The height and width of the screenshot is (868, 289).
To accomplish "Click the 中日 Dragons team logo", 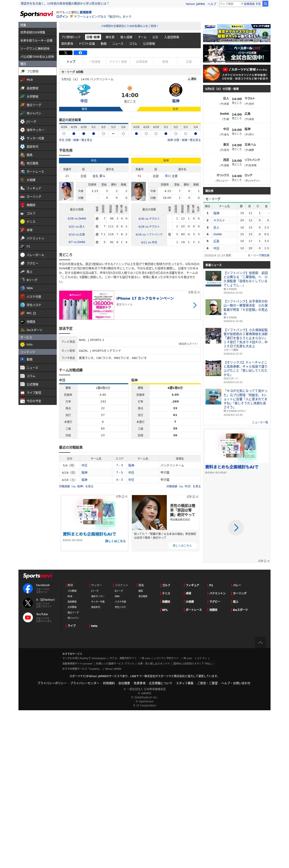I will tap(84, 90).
